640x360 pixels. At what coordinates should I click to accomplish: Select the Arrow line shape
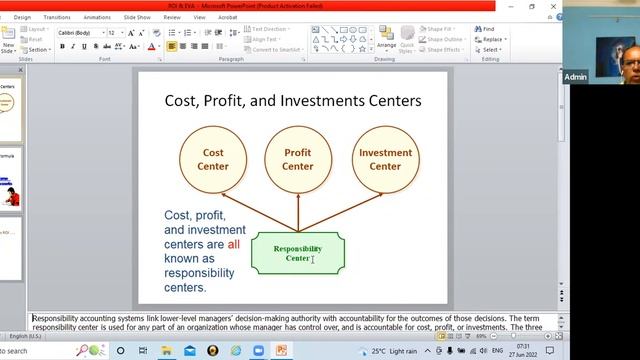point(334,30)
